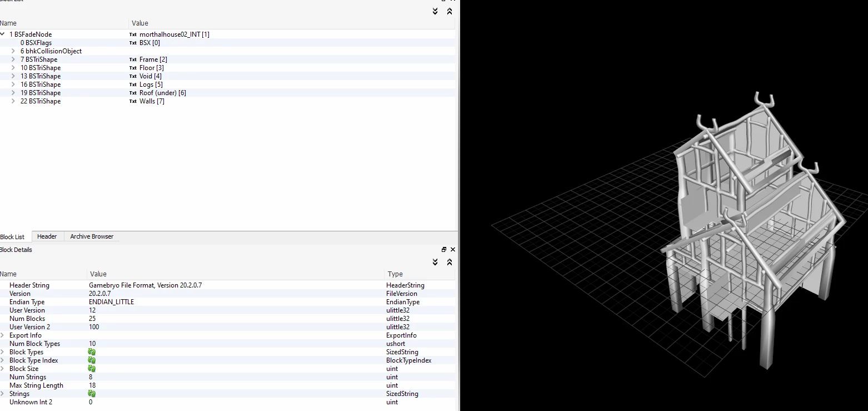Expand the Export Info row
The image size is (868, 411).
tap(3, 335)
